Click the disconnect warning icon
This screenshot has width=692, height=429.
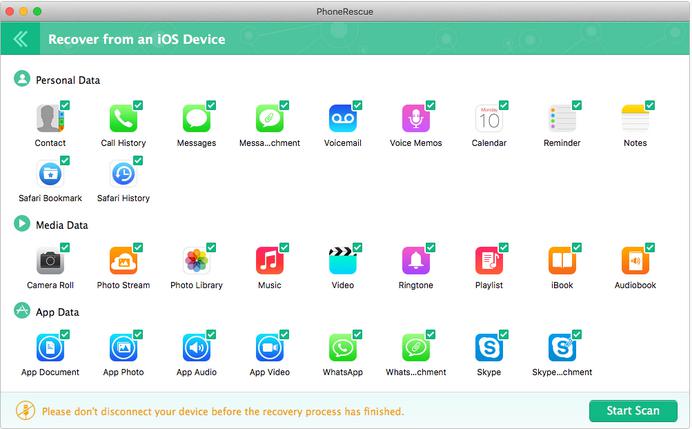26,410
